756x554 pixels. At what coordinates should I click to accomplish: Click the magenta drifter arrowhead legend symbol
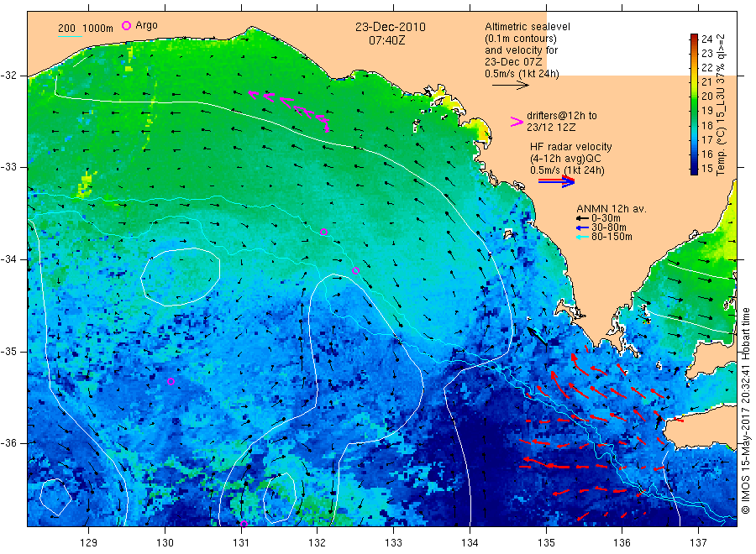tap(517, 122)
